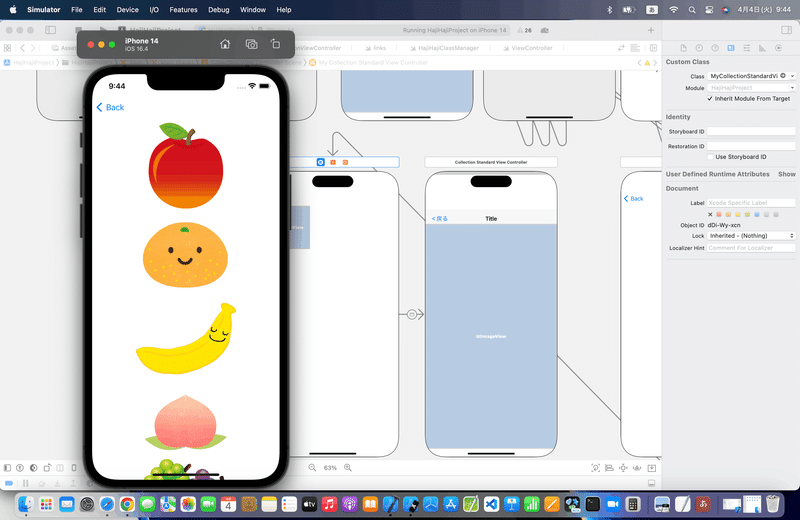Go back in Xcode editor history
The image size is (800, 520).
[x=22, y=48]
